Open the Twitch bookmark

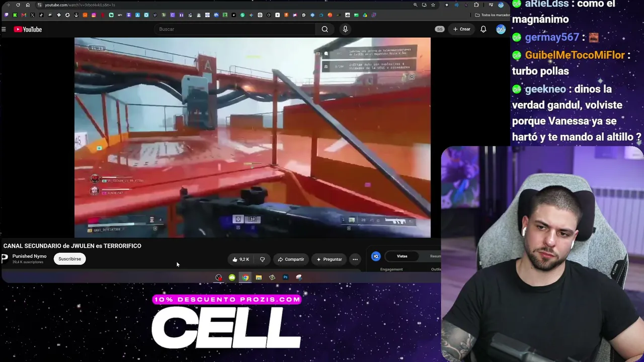tap(7, 15)
